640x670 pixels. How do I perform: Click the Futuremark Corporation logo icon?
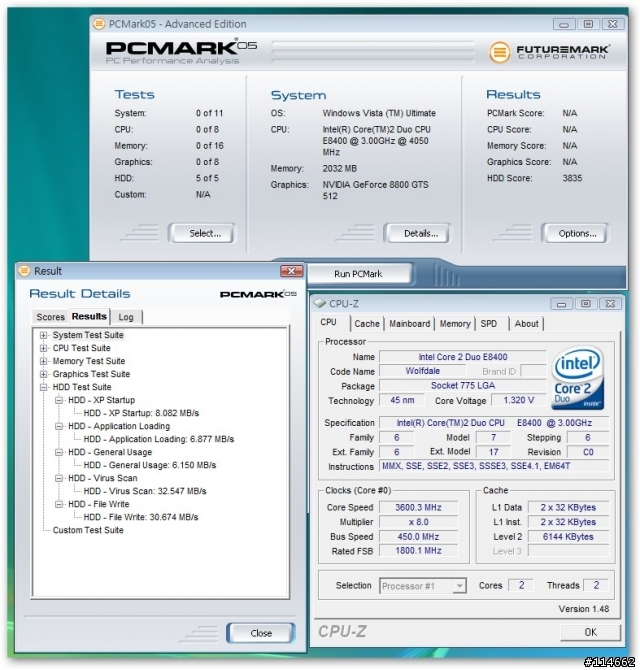coord(499,52)
